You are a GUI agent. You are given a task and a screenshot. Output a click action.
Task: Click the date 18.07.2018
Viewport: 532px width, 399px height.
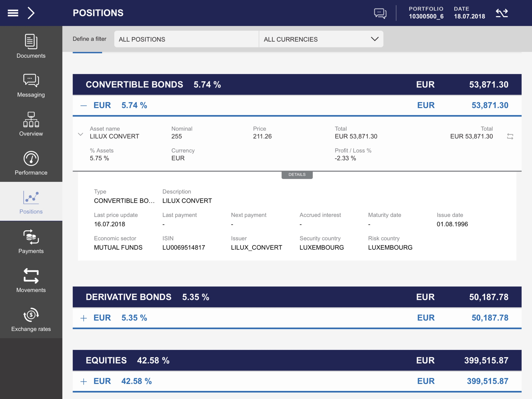[469, 16]
